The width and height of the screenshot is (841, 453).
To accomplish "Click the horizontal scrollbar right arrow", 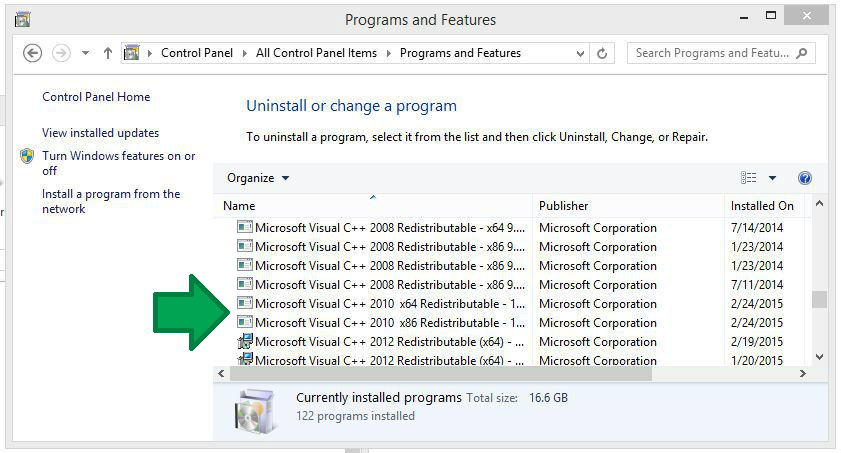I will click(802, 374).
